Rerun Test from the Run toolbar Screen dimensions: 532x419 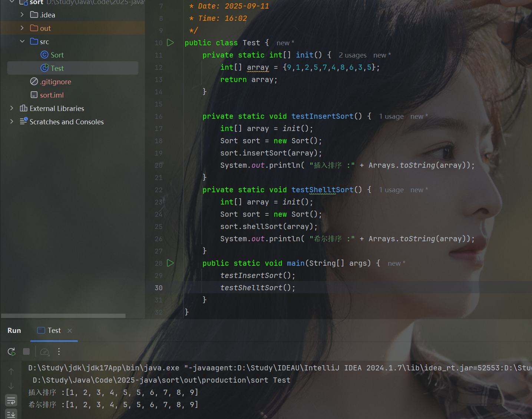(x=11, y=351)
